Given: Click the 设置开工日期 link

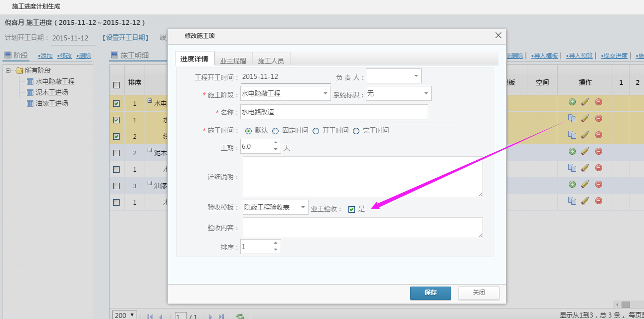Looking at the screenshot, I should point(125,38).
